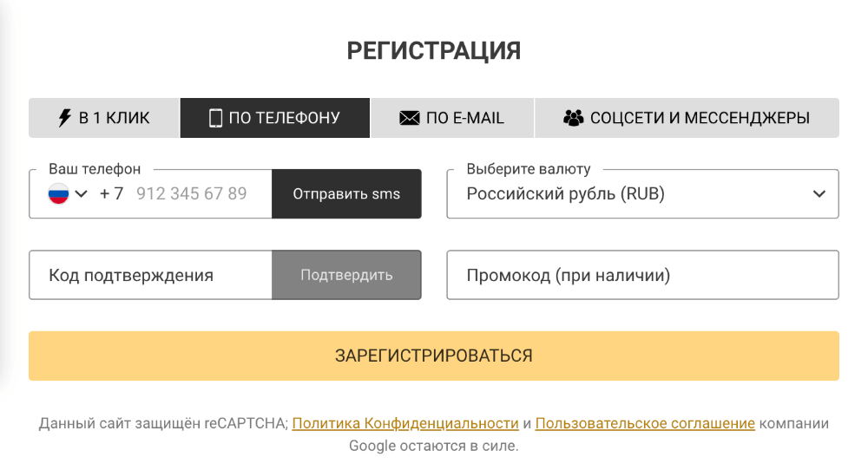Switch to the В 1 КЛИК tab

tap(104, 118)
